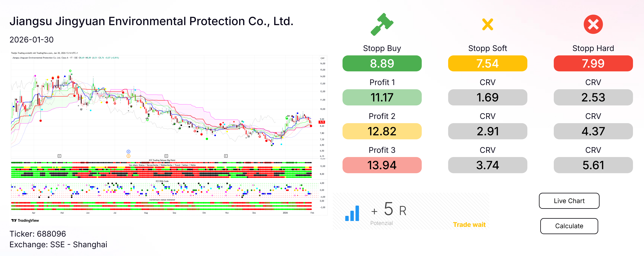This screenshot has width=644, height=256.
Task: Select the Profit 3 value 13.94
Action: tap(382, 165)
